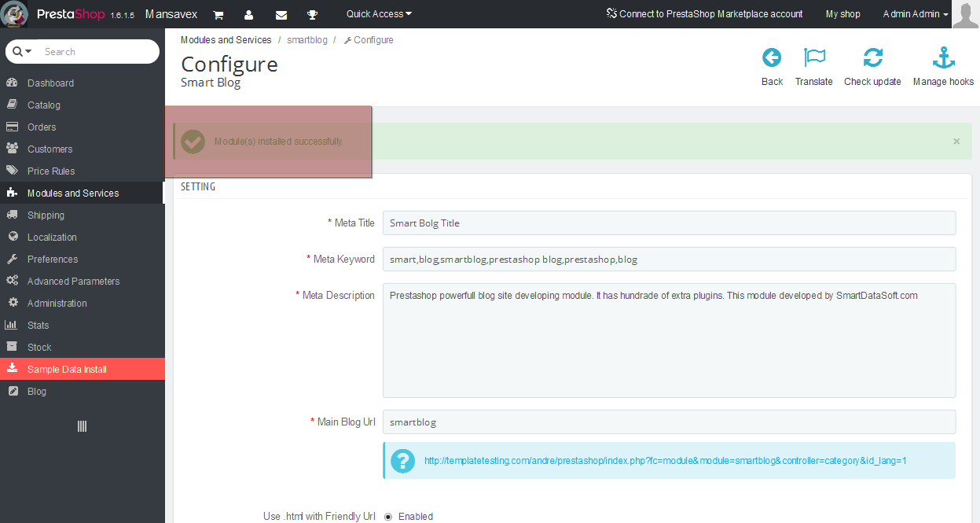Click the blue question mark info icon

[402, 461]
